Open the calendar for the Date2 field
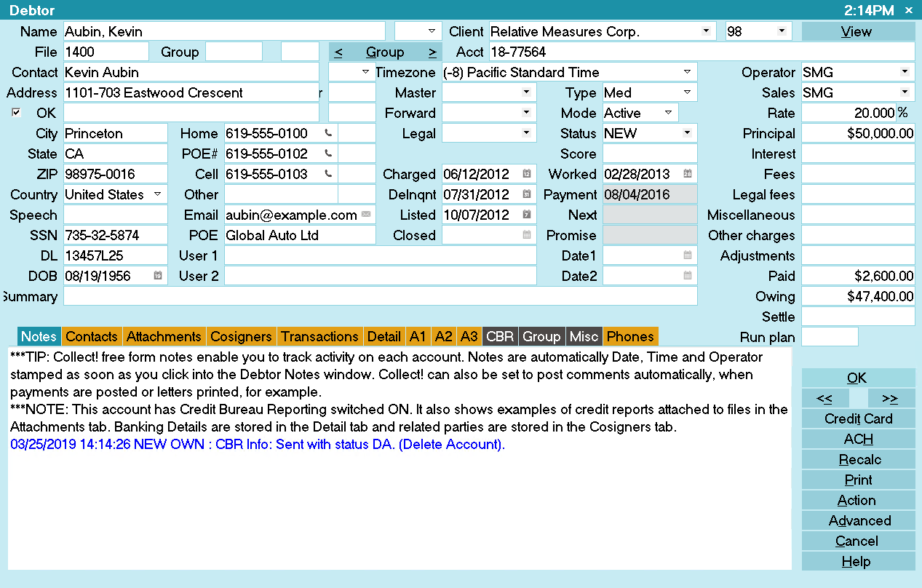Image resolution: width=922 pixels, height=588 pixels. [688, 276]
